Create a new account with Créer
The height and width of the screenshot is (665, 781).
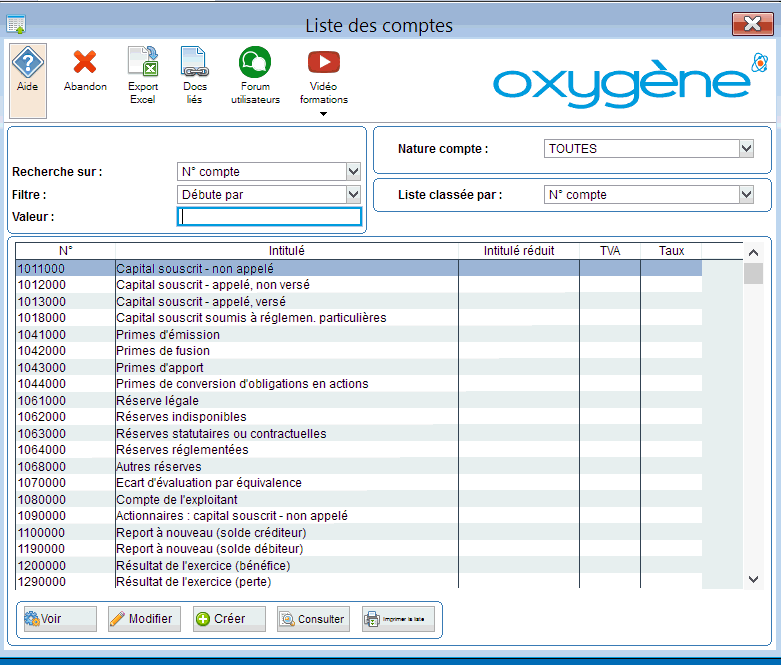(229, 619)
